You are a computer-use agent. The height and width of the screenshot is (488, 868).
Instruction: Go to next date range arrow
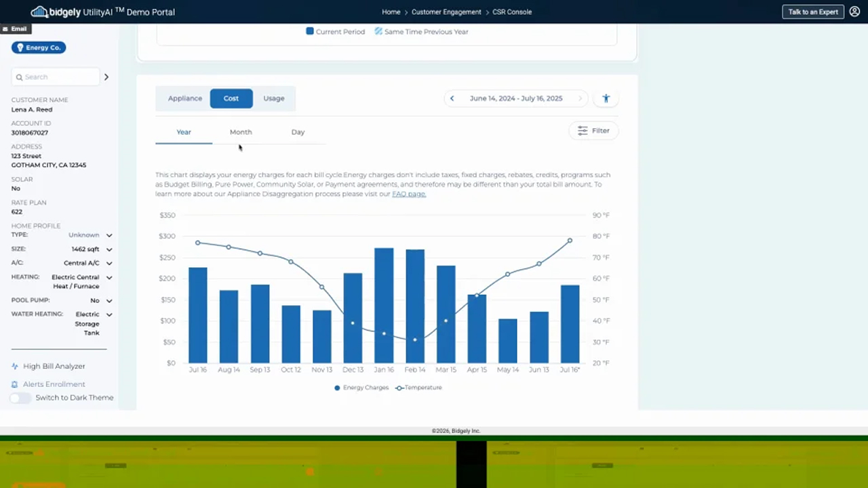tap(580, 98)
